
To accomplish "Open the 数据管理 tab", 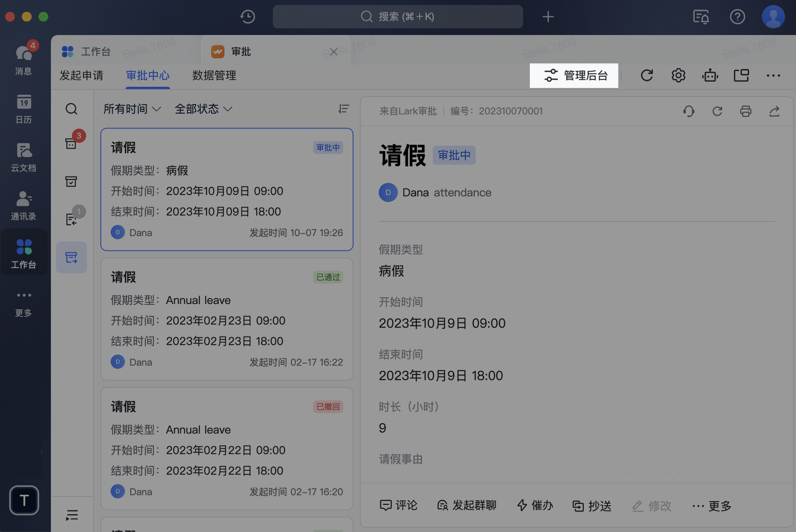I will pos(214,75).
